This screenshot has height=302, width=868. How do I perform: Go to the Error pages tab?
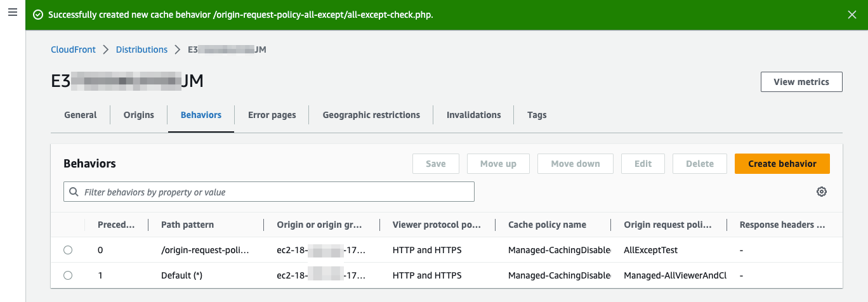[272, 115]
